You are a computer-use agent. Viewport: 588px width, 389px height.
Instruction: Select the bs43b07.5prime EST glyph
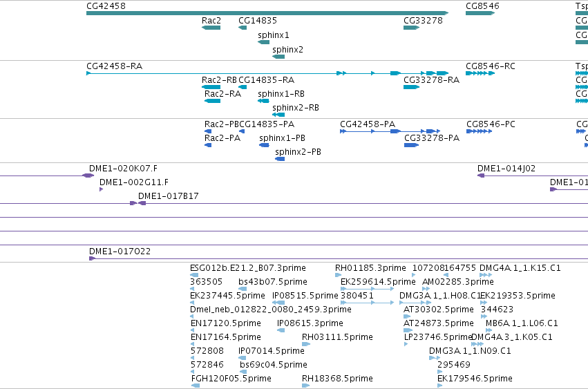(x=243, y=289)
